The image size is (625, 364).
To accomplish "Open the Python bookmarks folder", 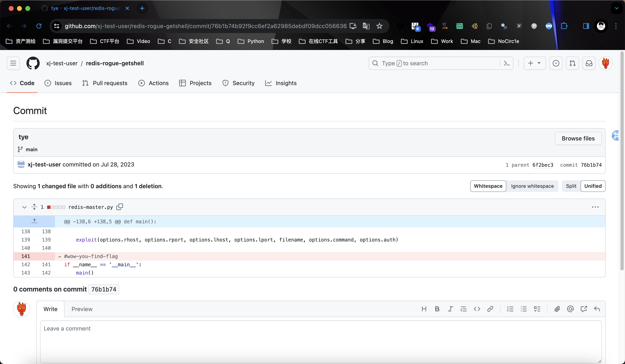I will tap(251, 41).
